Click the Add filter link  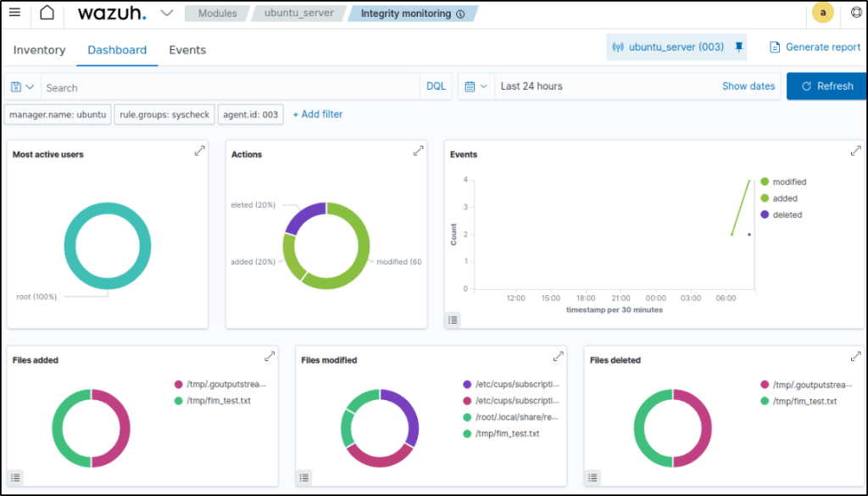coord(318,114)
